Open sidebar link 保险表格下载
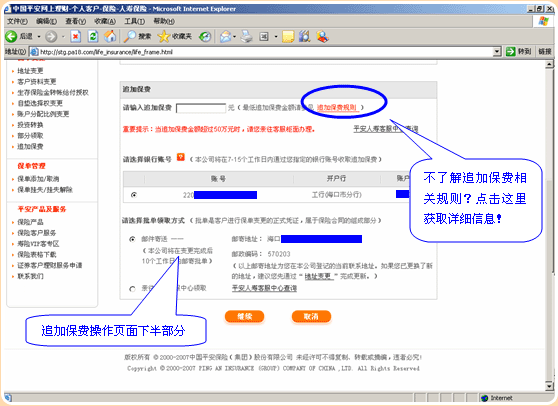Image resolution: width=558 pixels, height=406 pixels. tap(37, 254)
